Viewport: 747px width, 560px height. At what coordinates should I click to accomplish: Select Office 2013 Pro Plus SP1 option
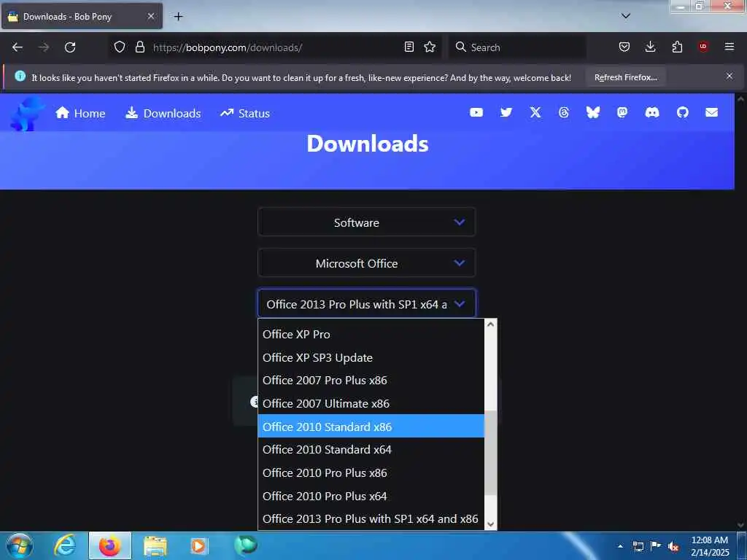tap(371, 519)
